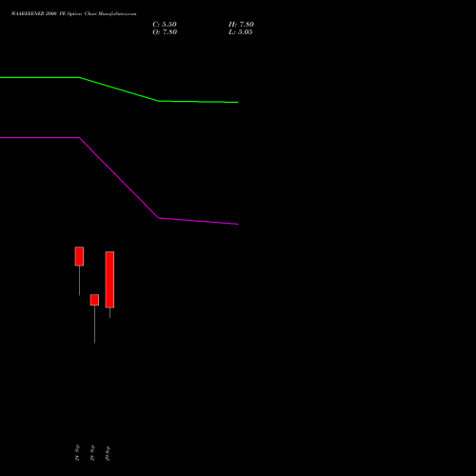The width and height of the screenshot is (476, 476).
Task: Click the small middle red candlestick
Action: (x=94, y=300)
